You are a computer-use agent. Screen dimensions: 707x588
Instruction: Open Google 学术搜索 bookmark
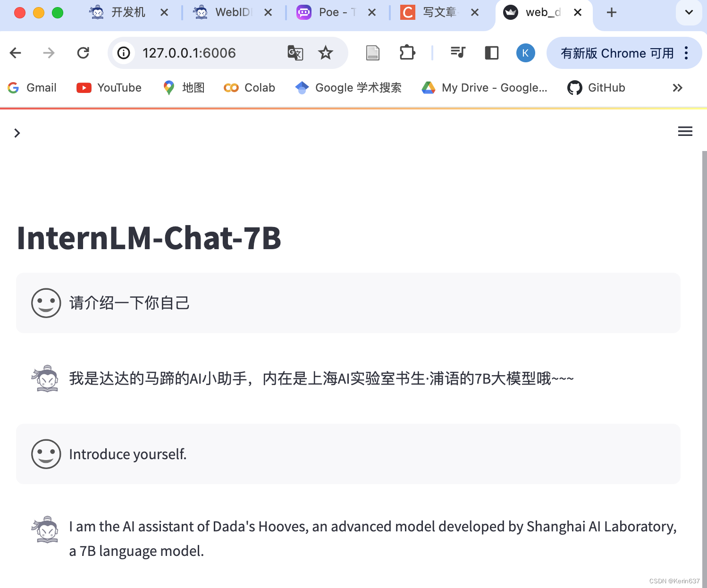point(348,88)
